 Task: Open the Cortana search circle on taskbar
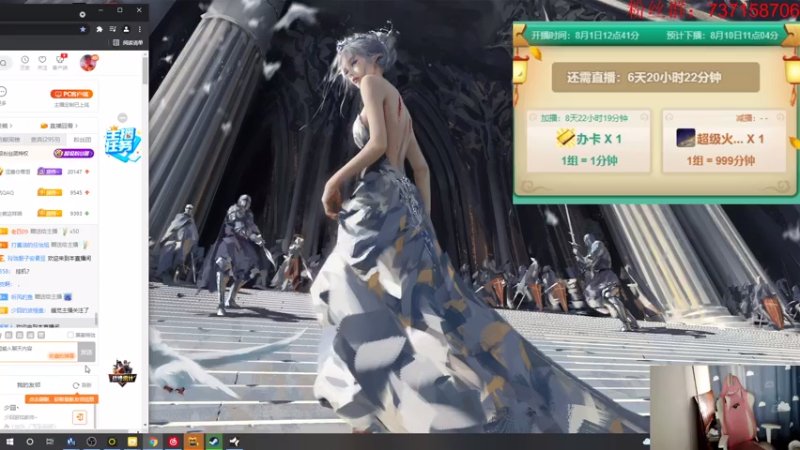(x=30, y=442)
